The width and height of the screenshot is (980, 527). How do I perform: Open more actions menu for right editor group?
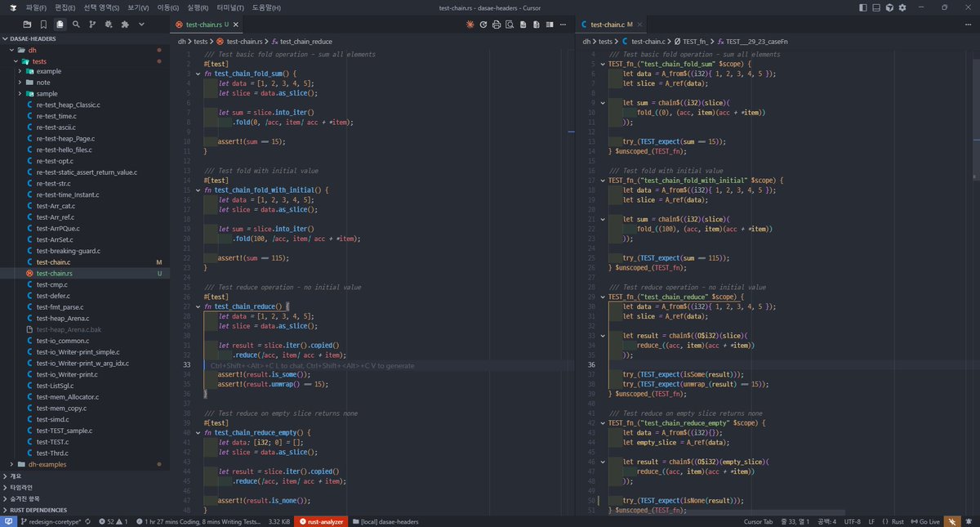click(969, 25)
